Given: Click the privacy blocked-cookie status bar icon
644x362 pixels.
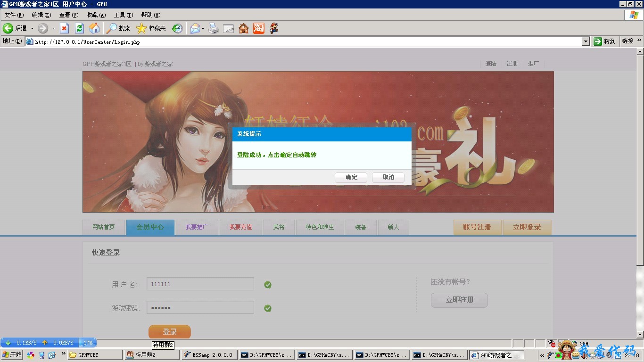Looking at the screenshot, I should point(552,344).
